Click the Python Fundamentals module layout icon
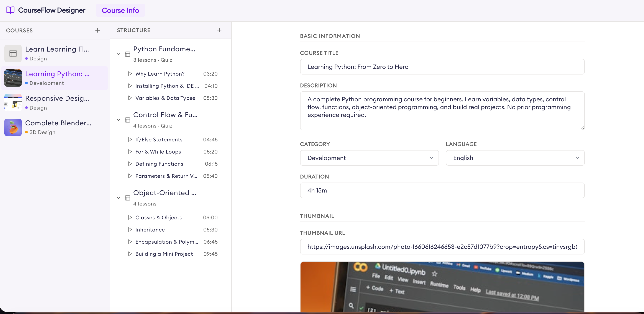Image resolution: width=644 pixels, height=314 pixels. point(128,54)
